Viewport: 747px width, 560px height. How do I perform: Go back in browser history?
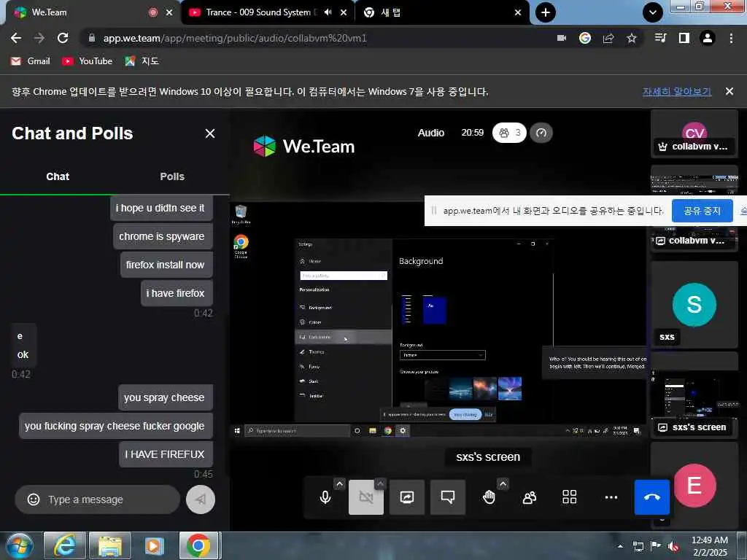[x=16, y=38]
